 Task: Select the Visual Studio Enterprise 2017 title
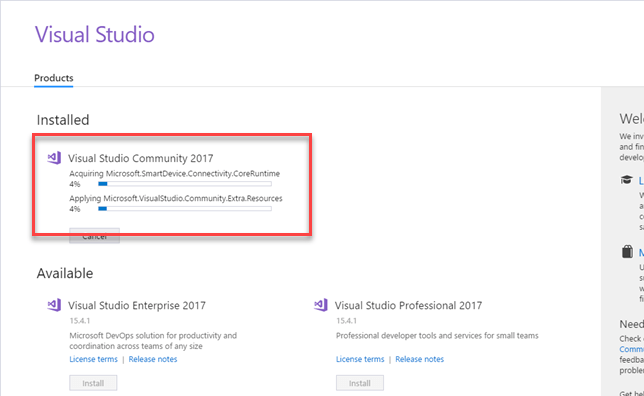[x=137, y=306]
